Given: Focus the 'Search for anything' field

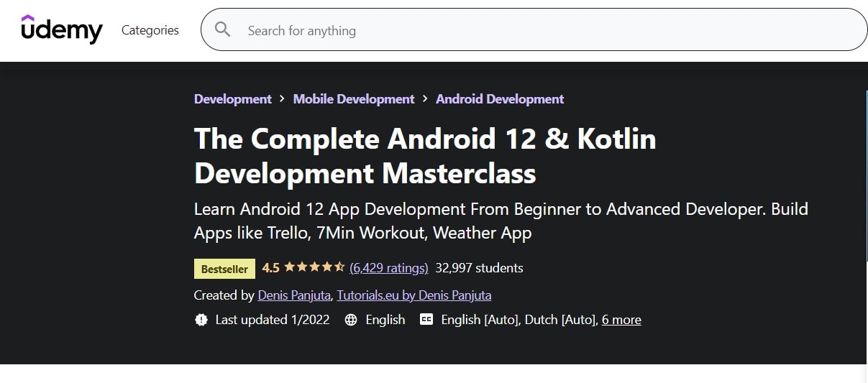Looking at the screenshot, I should [532, 30].
